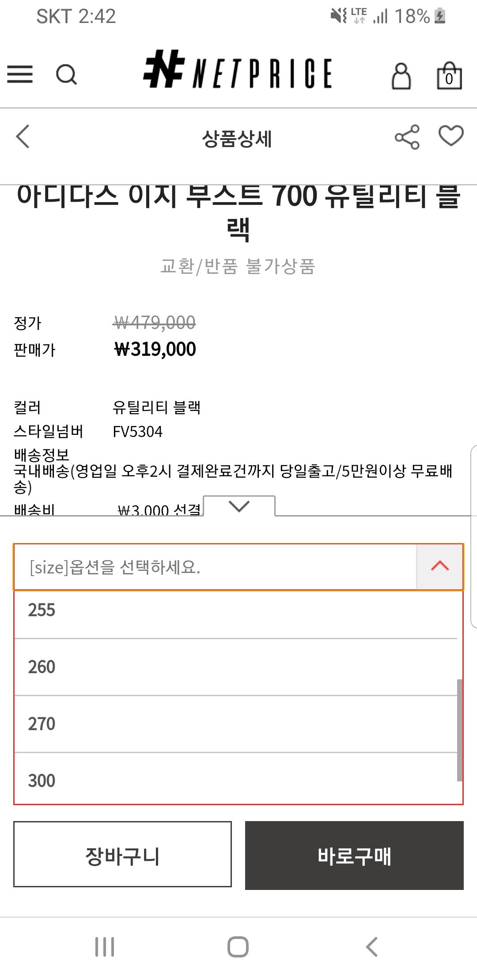Open the hamburger menu
This screenshot has width=477, height=980.
click(x=20, y=74)
